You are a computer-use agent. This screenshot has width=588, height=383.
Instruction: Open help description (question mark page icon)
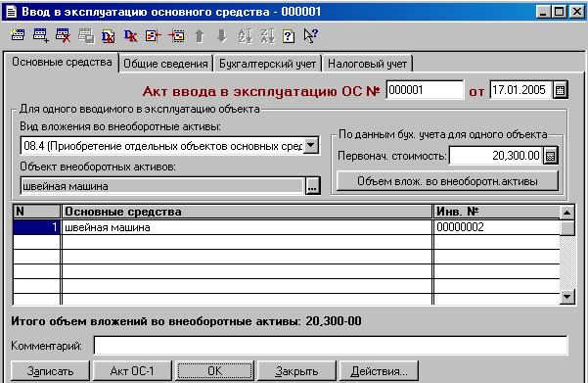pyautogui.click(x=289, y=36)
